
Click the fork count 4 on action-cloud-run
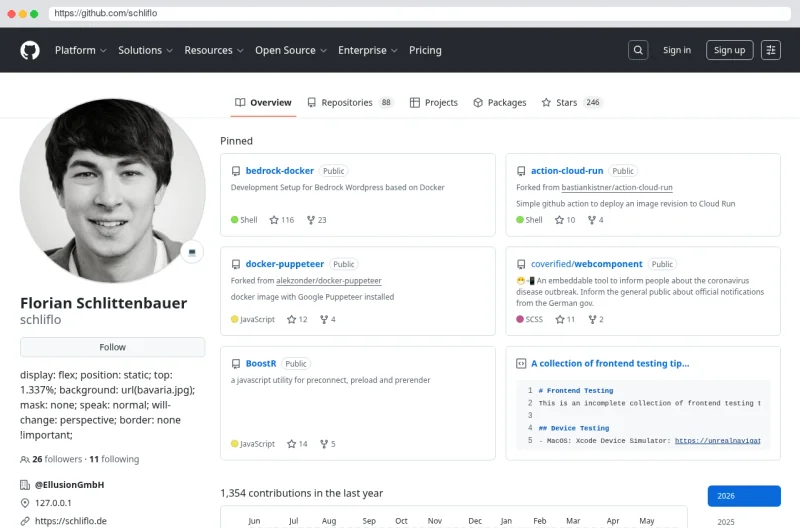(x=595, y=220)
